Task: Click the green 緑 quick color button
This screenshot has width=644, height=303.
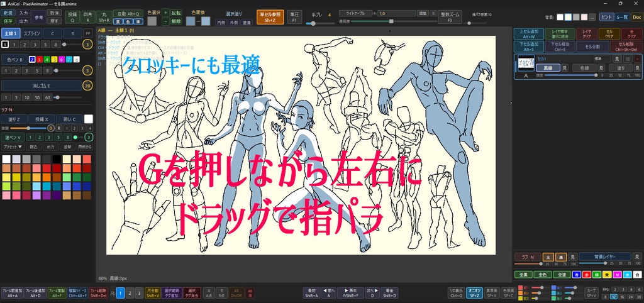Action: [x=597, y=274]
